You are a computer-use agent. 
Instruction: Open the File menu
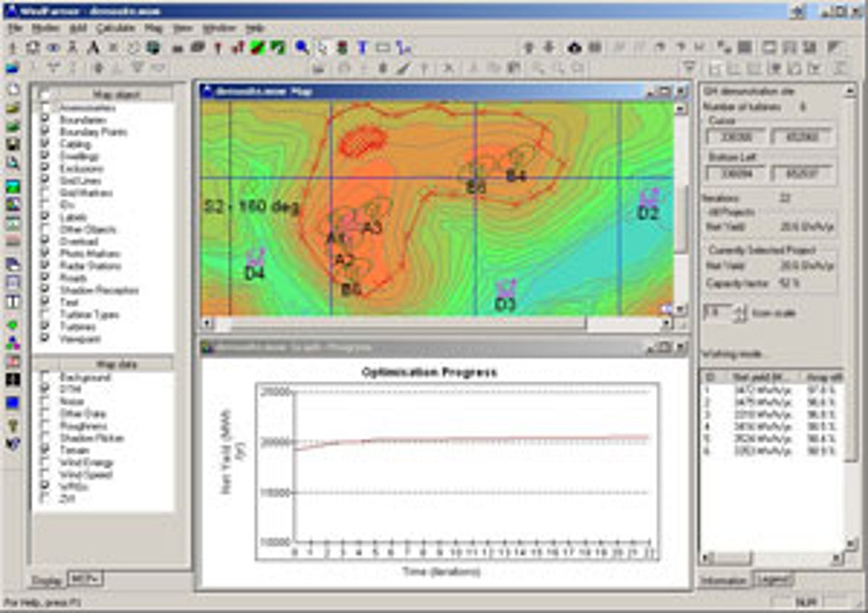(15, 27)
